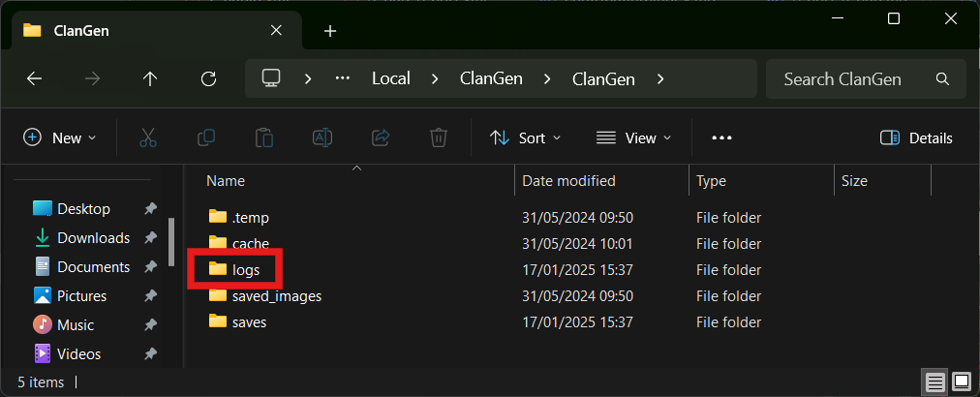Click the Delete trash can icon

coord(439,137)
